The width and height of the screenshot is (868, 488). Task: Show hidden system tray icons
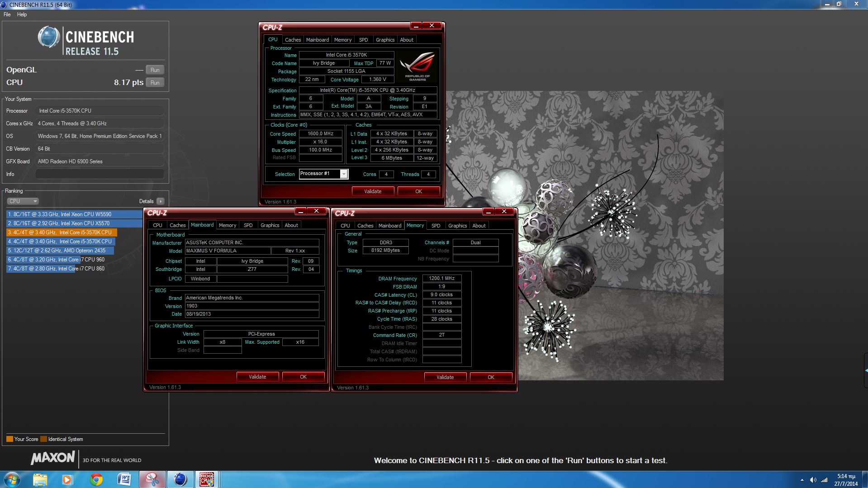pyautogui.click(x=802, y=480)
